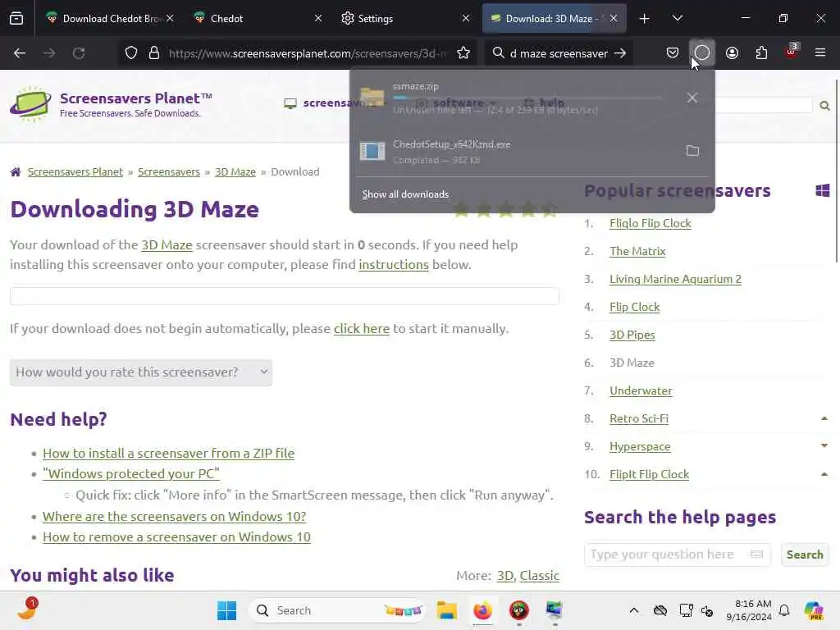The height and width of the screenshot is (630, 840).
Task: Open How to remove a screensaver link
Action: click(176, 536)
